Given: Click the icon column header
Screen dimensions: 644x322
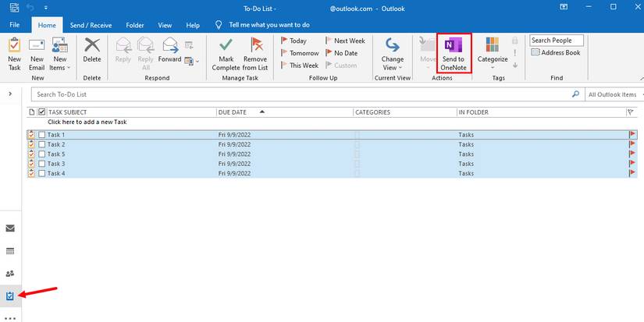Looking at the screenshot, I should pyautogui.click(x=32, y=112).
